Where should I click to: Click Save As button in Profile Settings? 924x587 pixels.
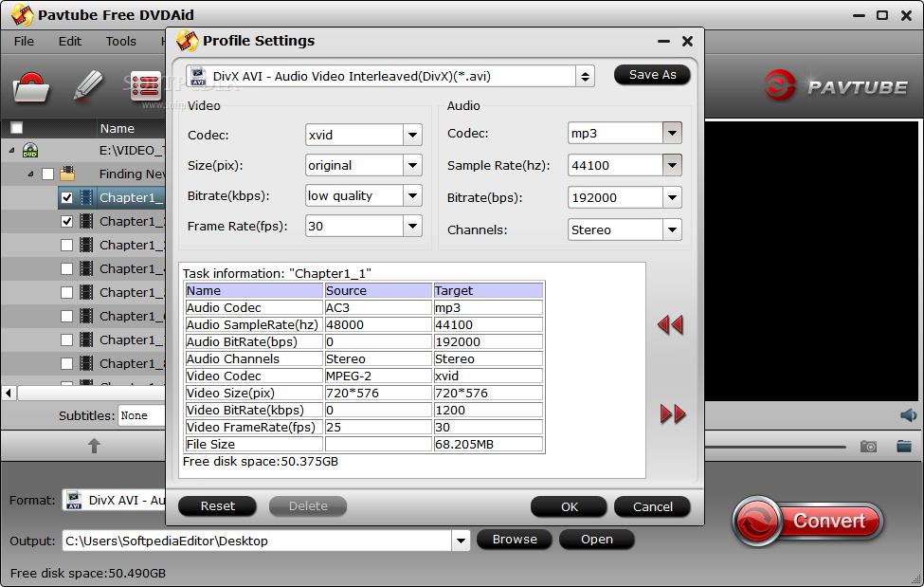(x=652, y=75)
